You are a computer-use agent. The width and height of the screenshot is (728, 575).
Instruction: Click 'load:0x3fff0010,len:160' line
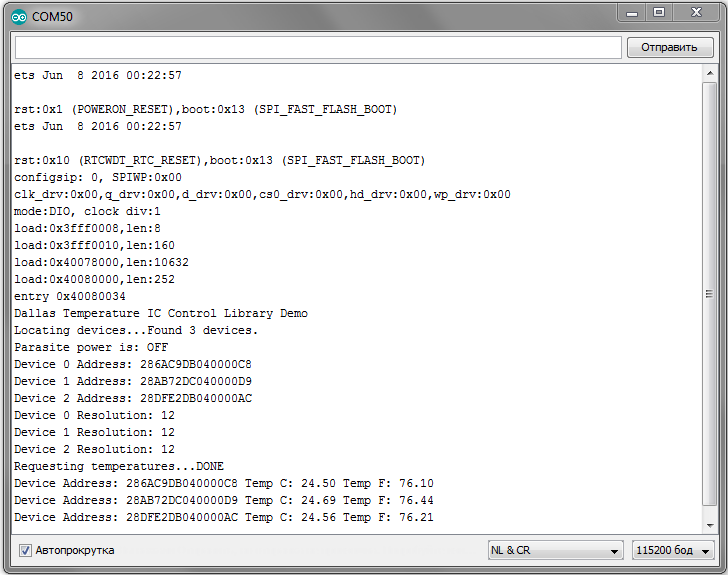94,245
